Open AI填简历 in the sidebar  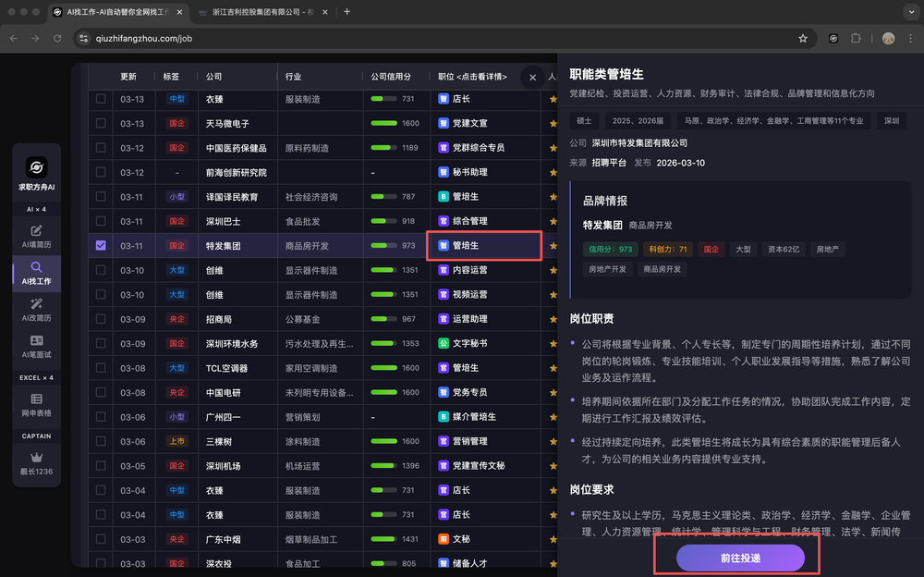point(37,236)
